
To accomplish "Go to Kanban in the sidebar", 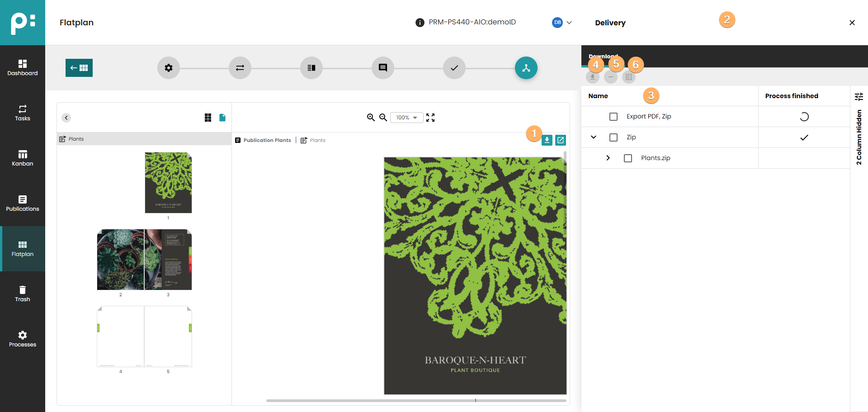I will (x=23, y=158).
